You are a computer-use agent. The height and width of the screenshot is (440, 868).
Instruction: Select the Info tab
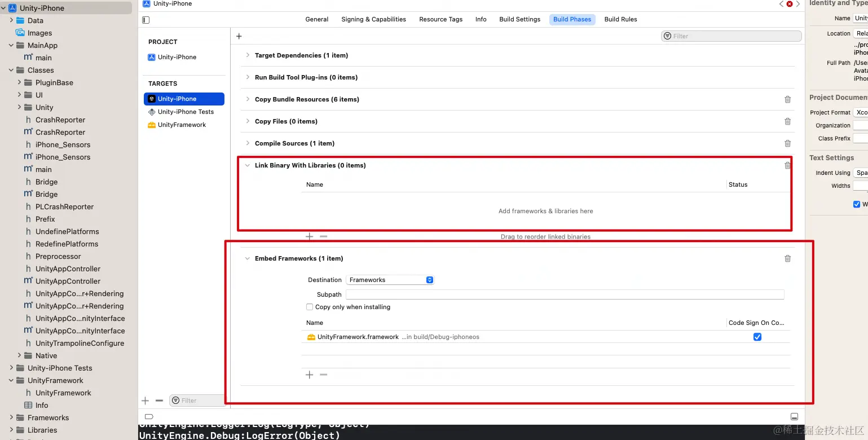(x=481, y=19)
